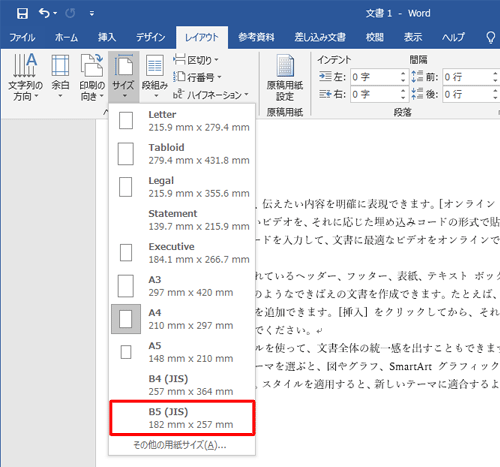This screenshot has width=500, height=467.
Task: Open the ヘルプ tab
Action: tap(453, 37)
